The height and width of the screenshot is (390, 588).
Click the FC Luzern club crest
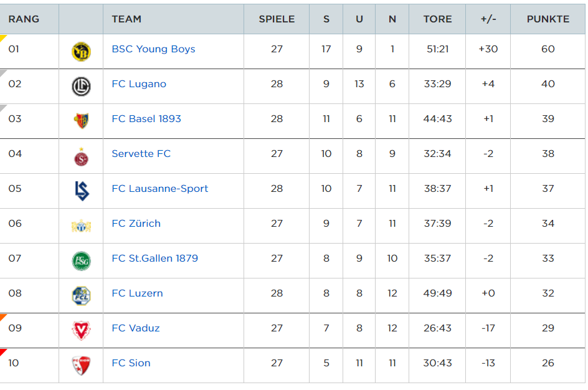pos(81,295)
